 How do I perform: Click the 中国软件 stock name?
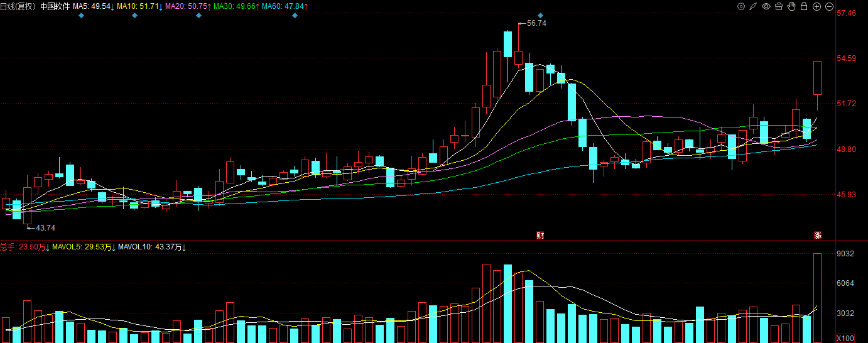click(x=55, y=6)
